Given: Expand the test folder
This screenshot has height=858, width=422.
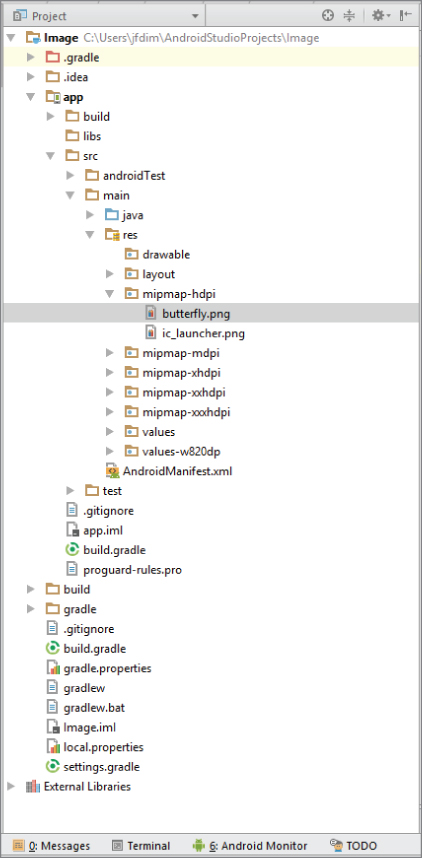Looking at the screenshot, I should coord(70,491).
